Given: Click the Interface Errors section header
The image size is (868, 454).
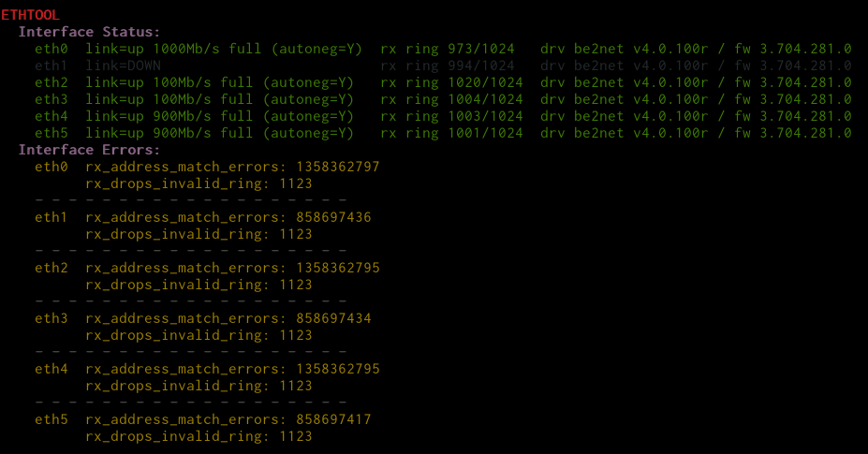Looking at the screenshot, I should coord(89,150).
